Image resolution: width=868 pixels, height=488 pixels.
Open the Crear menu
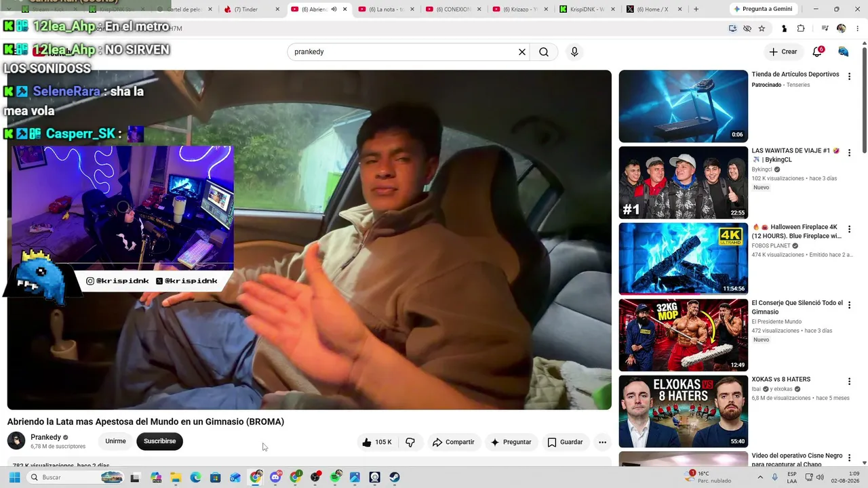coord(783,52)
